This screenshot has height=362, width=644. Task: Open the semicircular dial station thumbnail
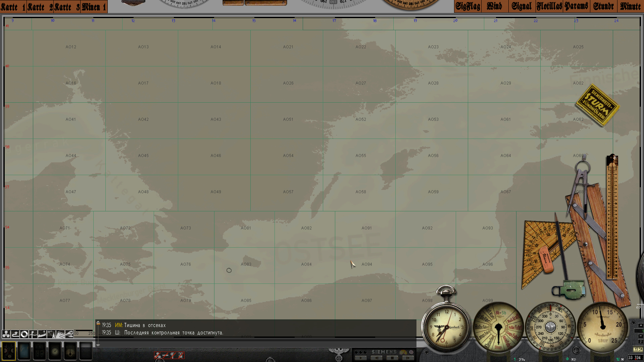point(70,351)
